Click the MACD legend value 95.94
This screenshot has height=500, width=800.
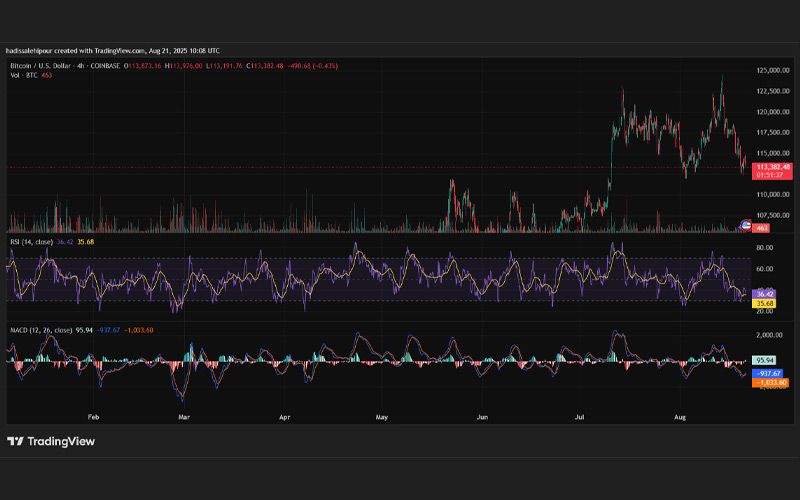point(84,330)
